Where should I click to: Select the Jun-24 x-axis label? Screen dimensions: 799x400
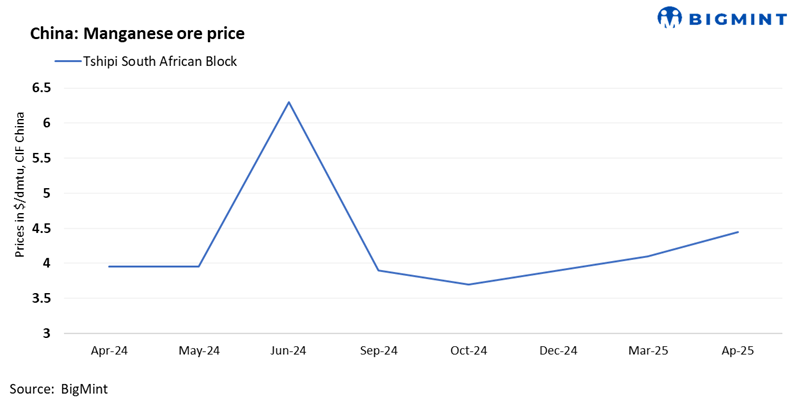click(x=289, y=351)
